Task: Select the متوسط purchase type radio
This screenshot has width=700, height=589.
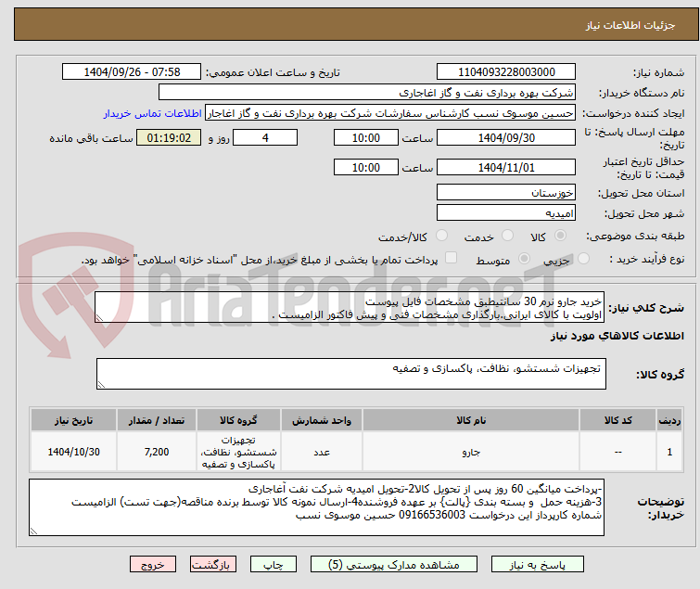Action: click(x=524, y=259)
